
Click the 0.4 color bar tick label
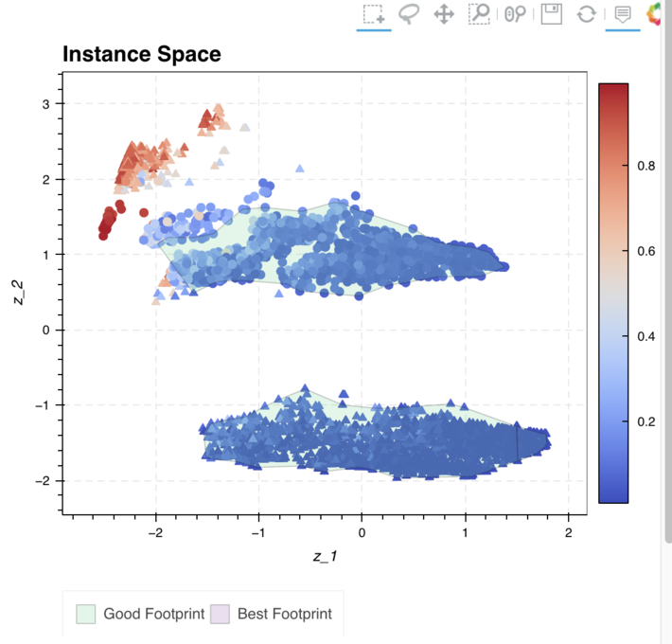click(645, 336)
